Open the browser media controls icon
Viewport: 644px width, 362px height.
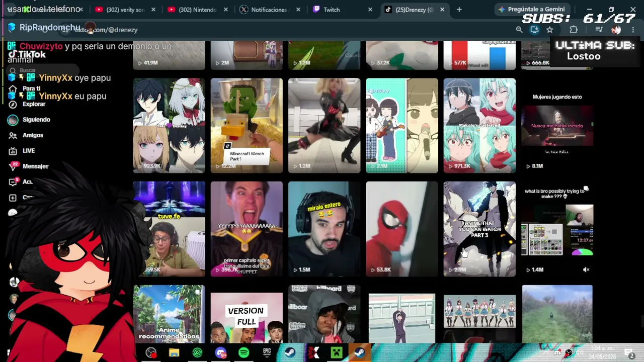point(599,30)
